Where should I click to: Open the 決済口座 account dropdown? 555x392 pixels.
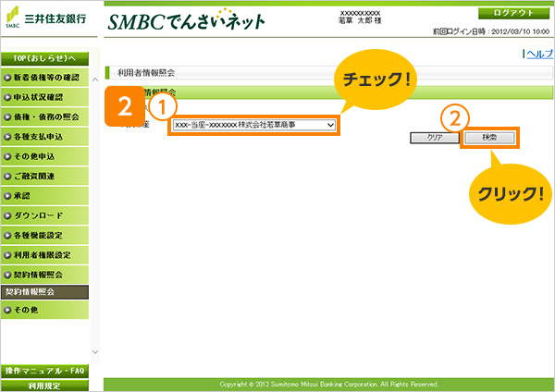254,125
